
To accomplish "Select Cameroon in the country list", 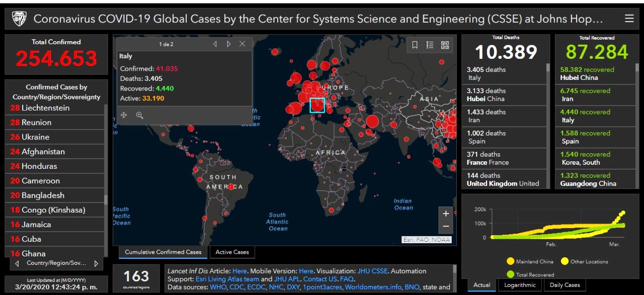I will 54,181.
